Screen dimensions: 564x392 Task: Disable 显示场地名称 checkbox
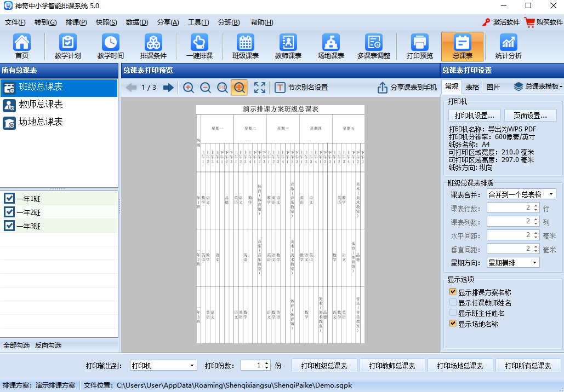point(453,324)
